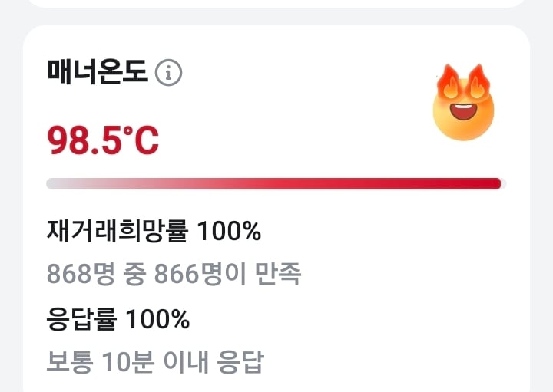Image resolution: width=553 pixels, height=392 pixels.
Task: Tap the gray unfilled end of the temperature bar
Action: (504, 184)
